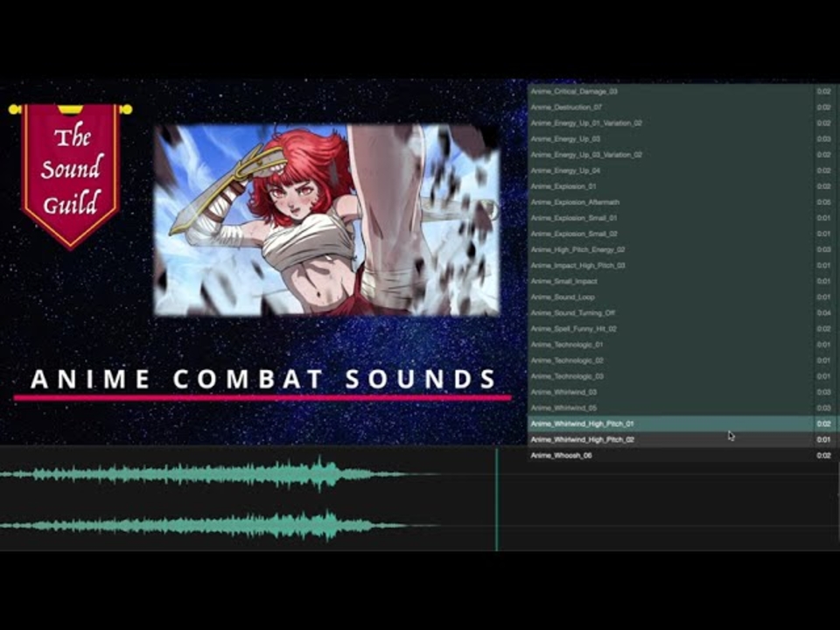
Task: Open Anime_Whoosh_06 at the list bottom
Action: [x=612, y=455]
